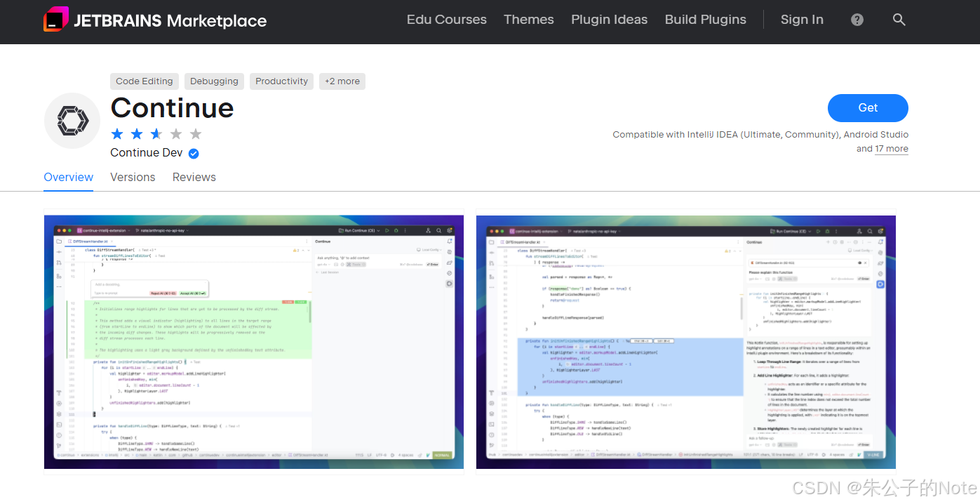
Task: Open the search magnifier icon
Action: click(x=899, y=20)
